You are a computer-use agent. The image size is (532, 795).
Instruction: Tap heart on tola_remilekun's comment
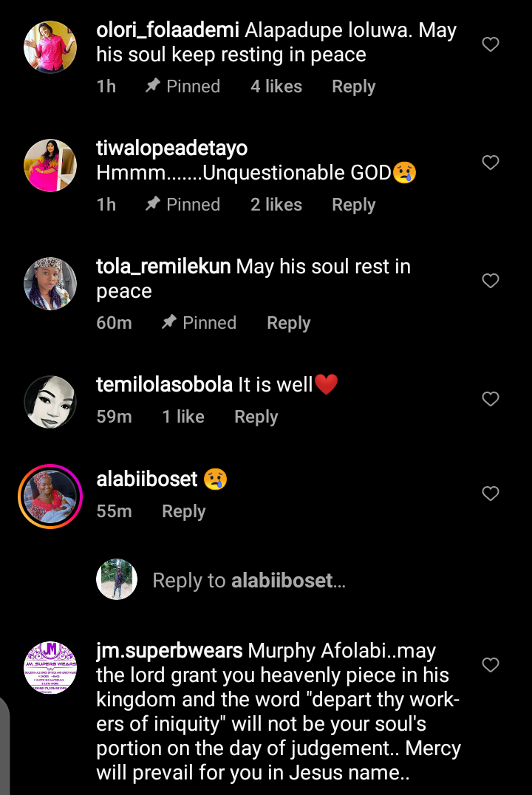click(491, 281)
